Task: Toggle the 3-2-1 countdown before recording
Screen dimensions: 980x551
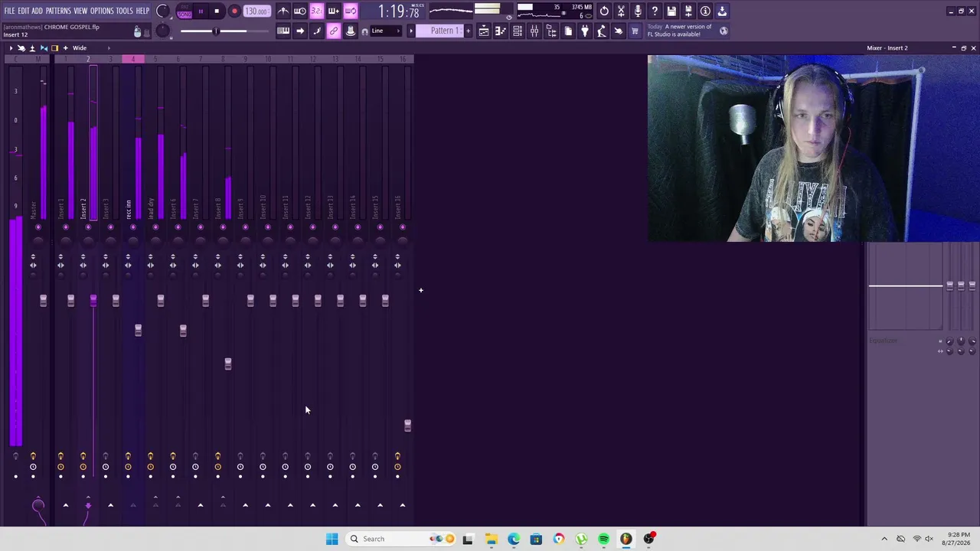Action: [317, 11]
